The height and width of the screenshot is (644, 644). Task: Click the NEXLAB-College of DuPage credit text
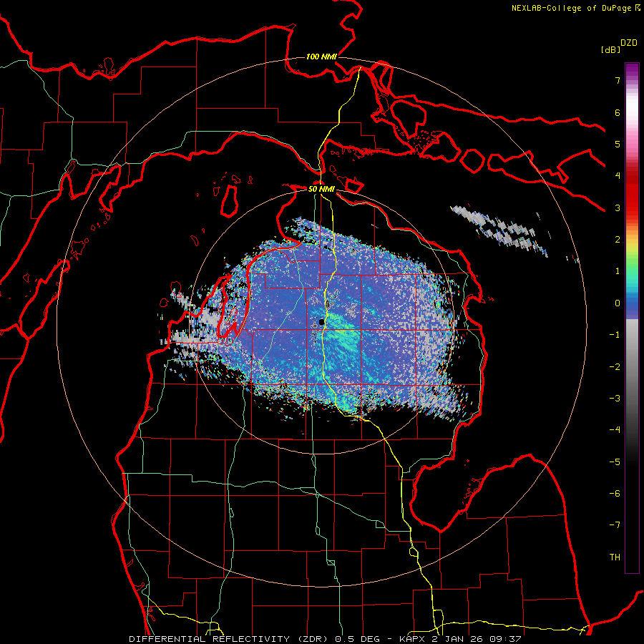click(x=575, y=8)
